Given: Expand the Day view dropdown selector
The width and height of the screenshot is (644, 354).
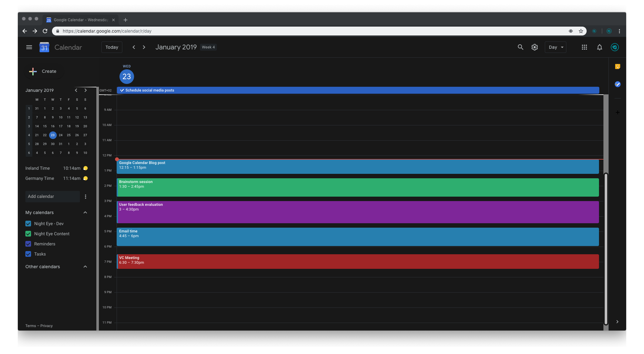Looking at the screenshot, I should pyautogui.click(x=556, y=47).
